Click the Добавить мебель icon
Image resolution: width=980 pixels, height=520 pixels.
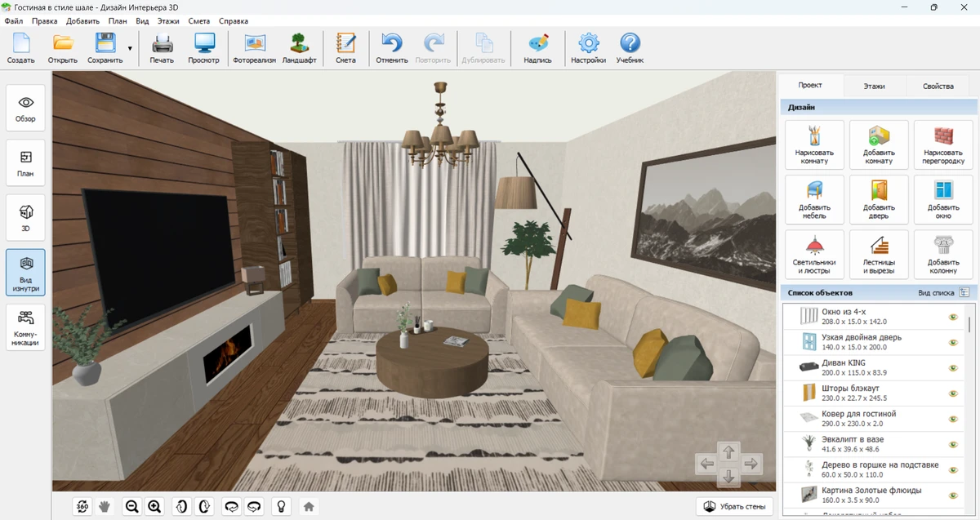pyautogui.click(x=814, y=199)
